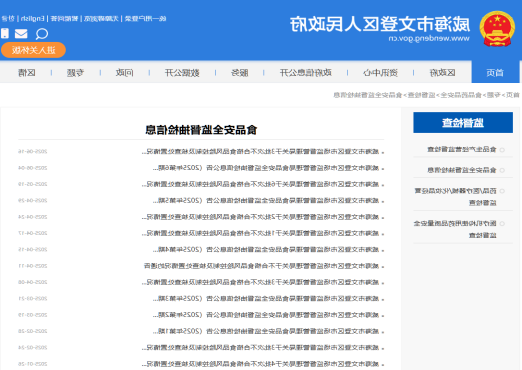Image resolution: width=522 pixels, height=370 pixels.
Task: Click the date text 2025-04-15
Action: coord(33,250)
